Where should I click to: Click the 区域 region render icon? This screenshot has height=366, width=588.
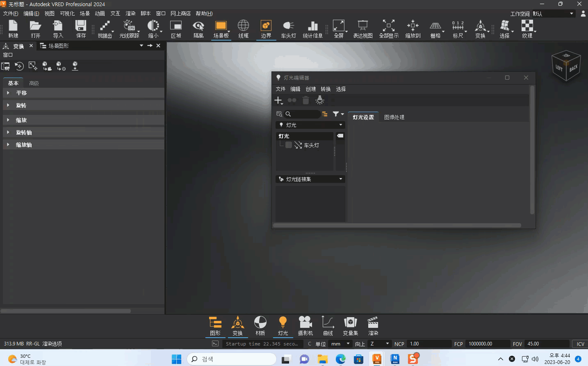[x=176, y=29]
